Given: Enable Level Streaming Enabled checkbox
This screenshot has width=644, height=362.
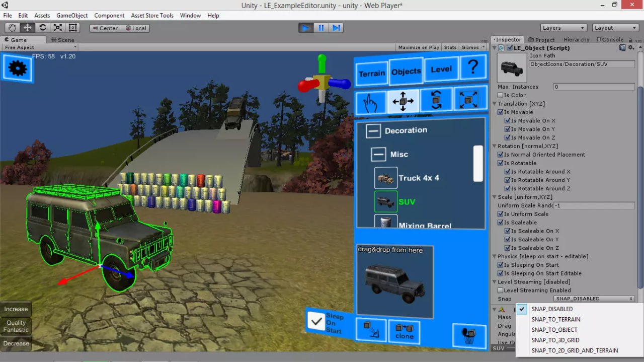Looking at the screenshot, I should click(x=500, y=291).
